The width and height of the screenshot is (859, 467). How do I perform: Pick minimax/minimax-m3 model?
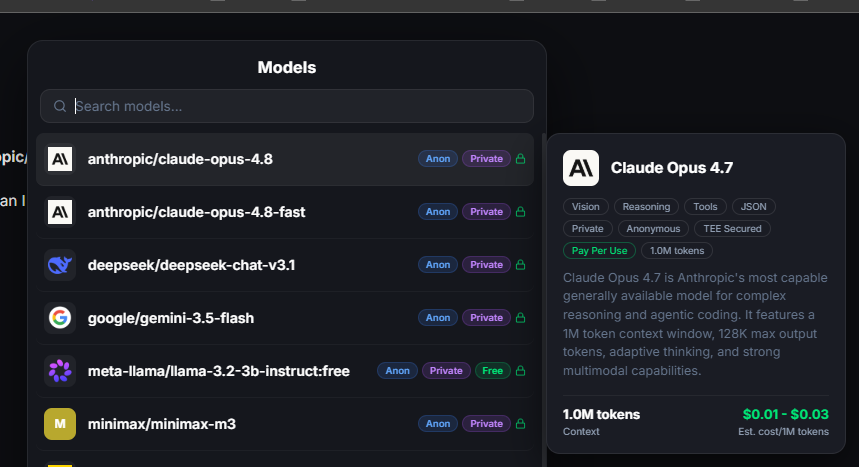click(285, 424)
